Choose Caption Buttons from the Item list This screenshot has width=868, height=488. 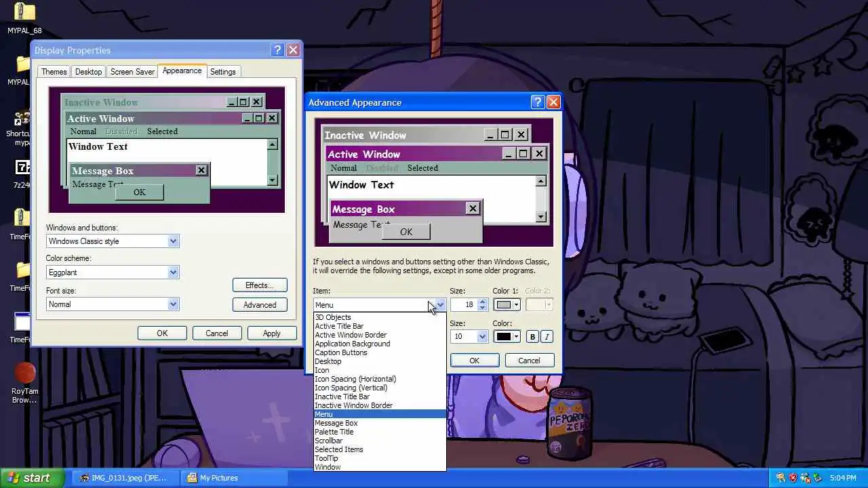(x=380, y=352)
